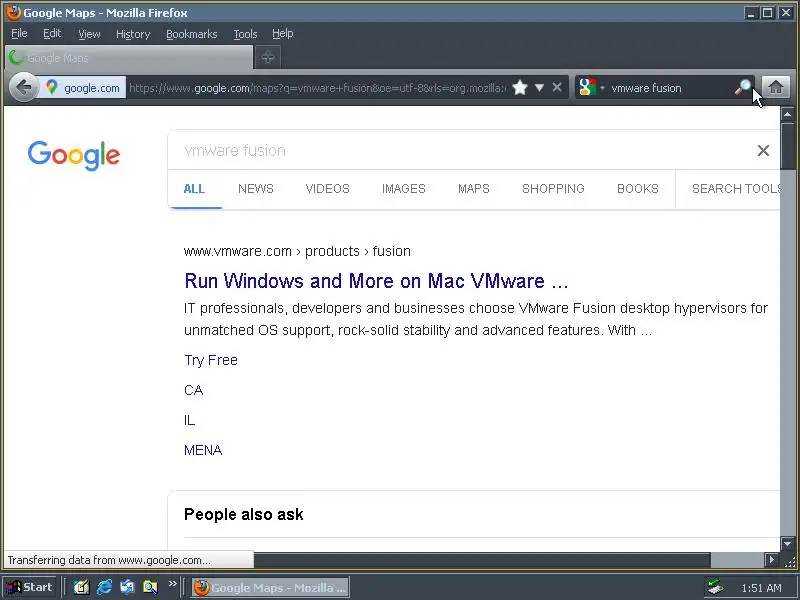
Task: Click the system tray network icon
Action: [716, 587]
